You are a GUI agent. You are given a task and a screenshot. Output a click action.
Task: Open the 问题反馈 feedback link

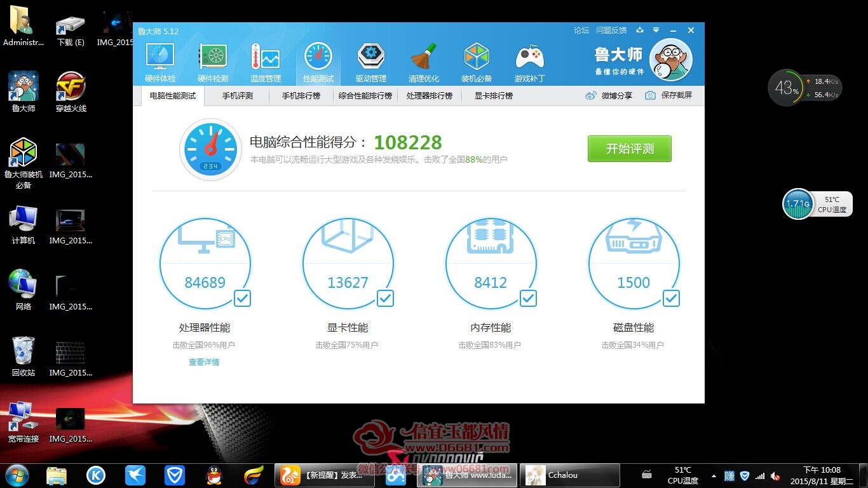611,30
